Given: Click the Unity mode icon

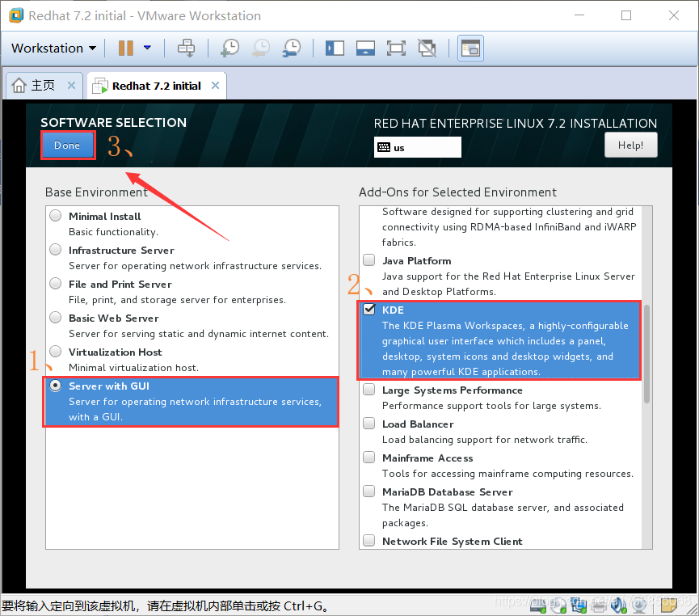Looking at the screenshot, I should click(x=427, y=48).
